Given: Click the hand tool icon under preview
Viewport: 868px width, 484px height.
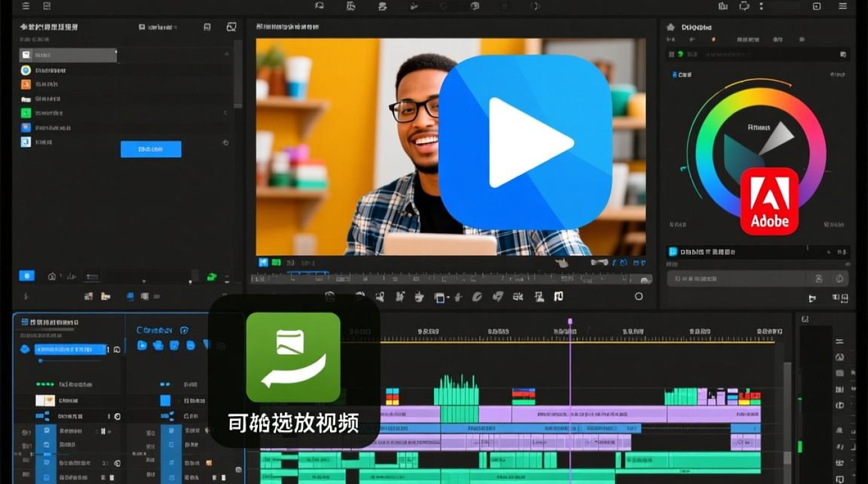Looking at the screenshot, I should click(561, 263).
